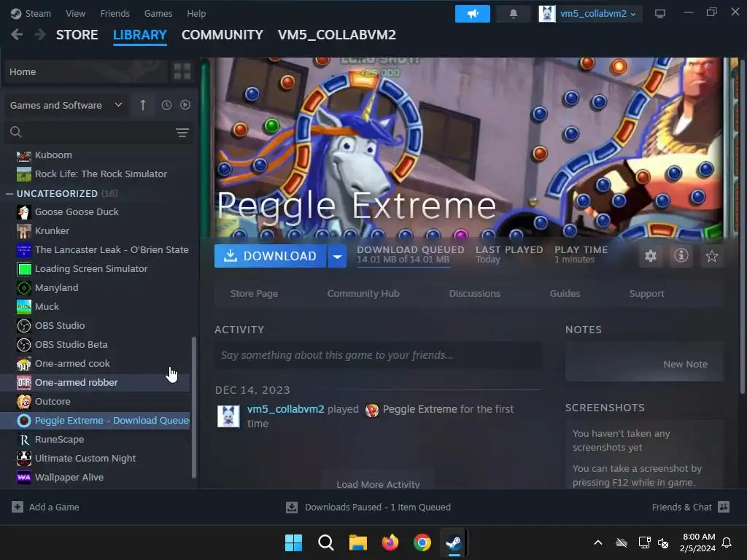Show Peggle Extreme game info icon
747x560 pixels.
[x=681, y=256]
